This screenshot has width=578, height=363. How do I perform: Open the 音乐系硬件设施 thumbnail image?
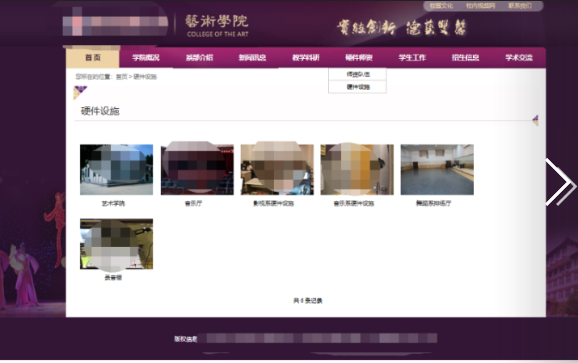[x=357, y=170]
